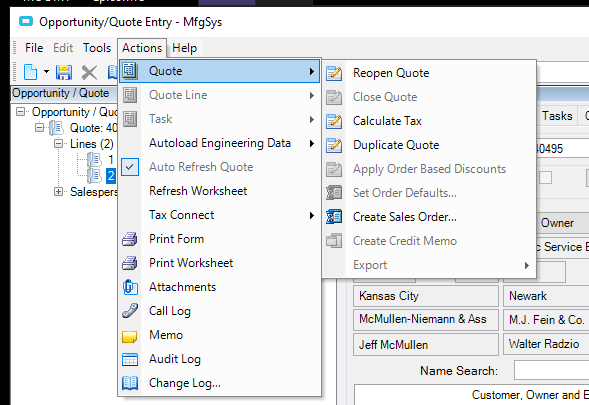Click the Change Log book icon
The width and height of the screenshot is (589, 405).
pos(130,383)
